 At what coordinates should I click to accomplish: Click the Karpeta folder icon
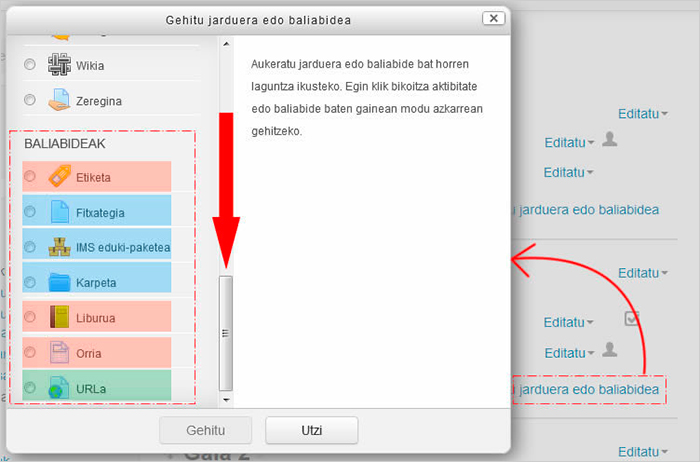coord(60,282)
